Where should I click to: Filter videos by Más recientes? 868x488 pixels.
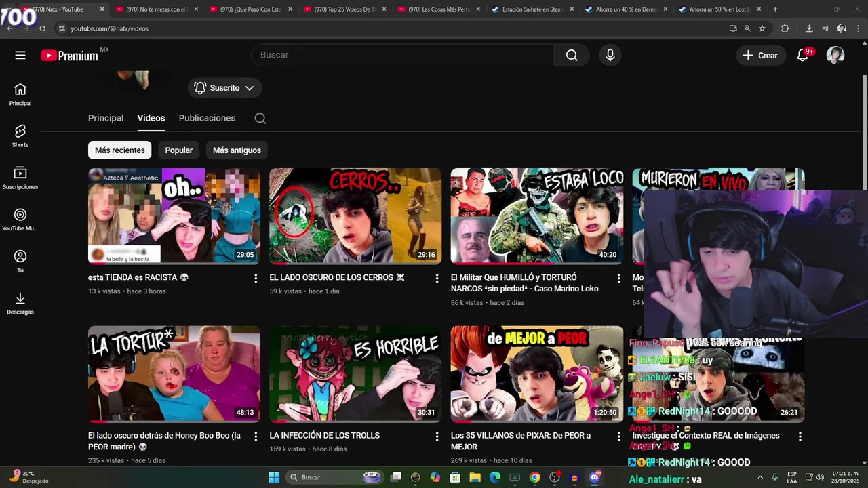[x=120, y=150]
